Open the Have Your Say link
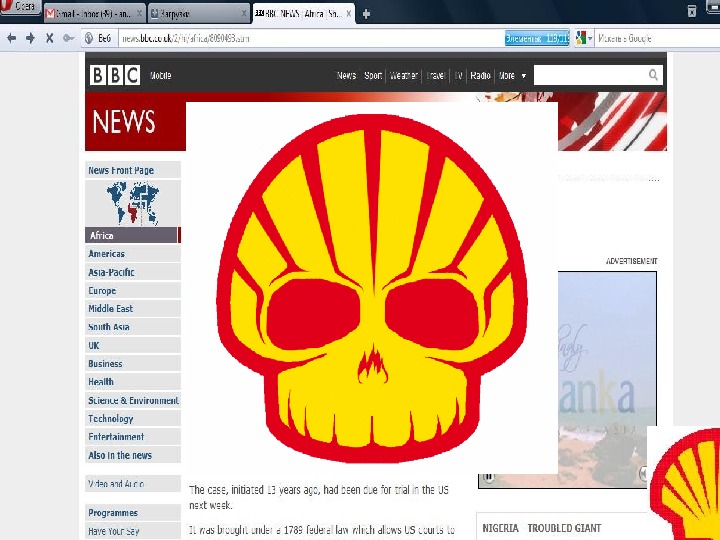This screenshot has height=540, width=720. point(133,531)
